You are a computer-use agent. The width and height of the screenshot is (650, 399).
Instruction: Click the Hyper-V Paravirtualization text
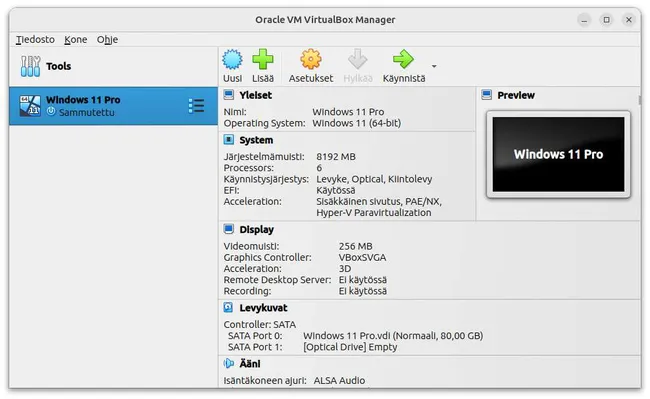(x=374, y=213)
